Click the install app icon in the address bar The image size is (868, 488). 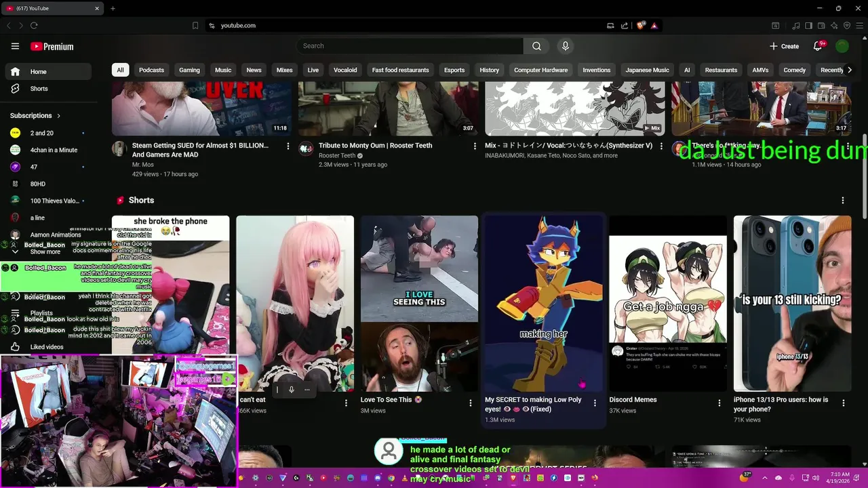click(610, 26)
